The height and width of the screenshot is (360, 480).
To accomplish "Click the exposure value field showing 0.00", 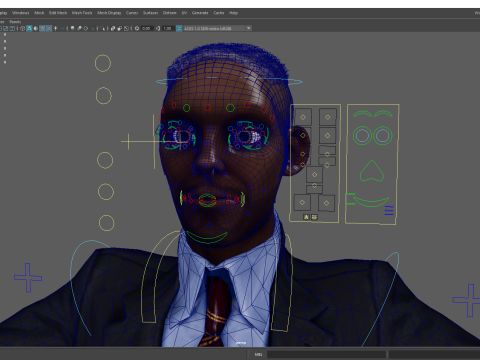I will tap(147, 28).
